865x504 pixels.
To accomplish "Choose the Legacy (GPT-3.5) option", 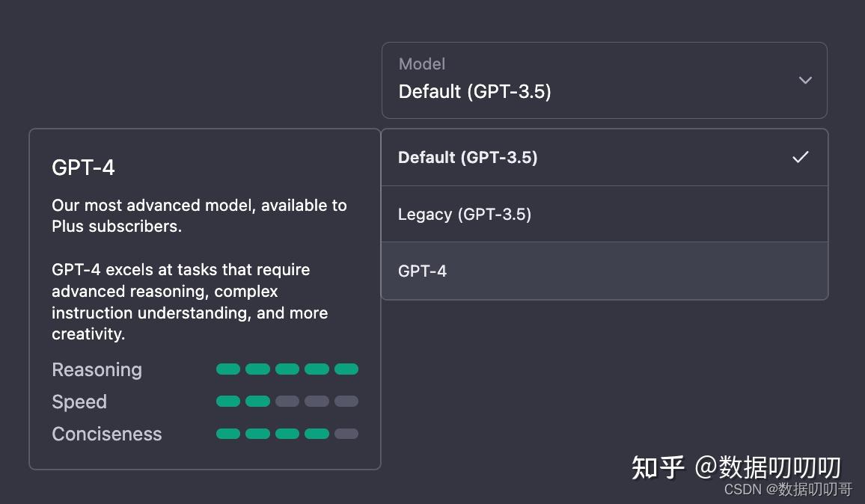I will pyautogui.click(x=604, y=214).
